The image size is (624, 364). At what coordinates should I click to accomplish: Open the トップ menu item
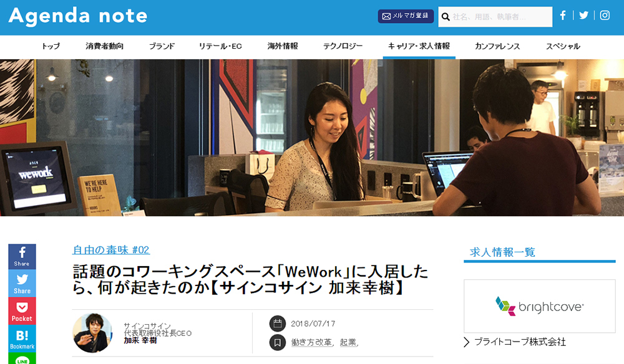[x=51, y=46]
